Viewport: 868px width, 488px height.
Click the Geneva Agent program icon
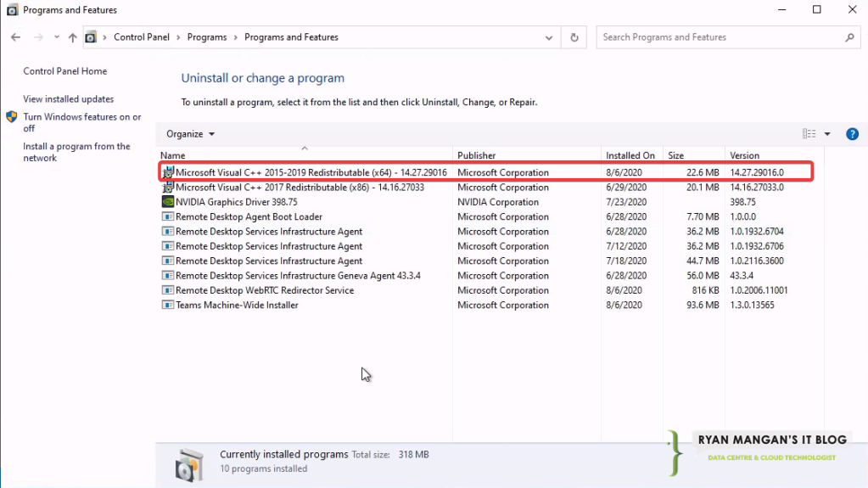[168, 275]
